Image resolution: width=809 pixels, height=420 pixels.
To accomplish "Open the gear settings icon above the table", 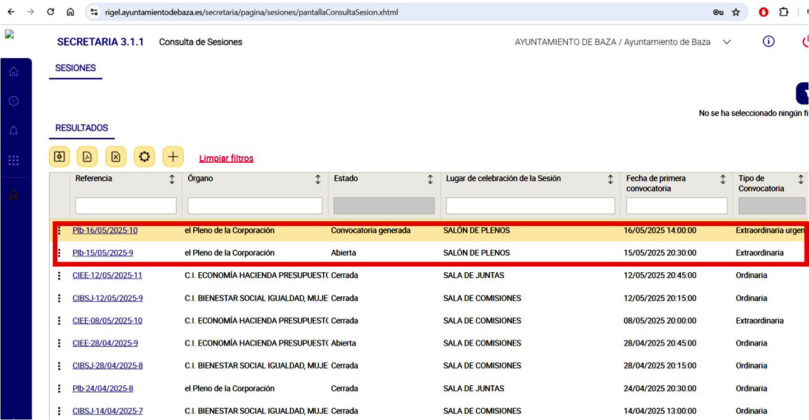I will pos(144,157).
